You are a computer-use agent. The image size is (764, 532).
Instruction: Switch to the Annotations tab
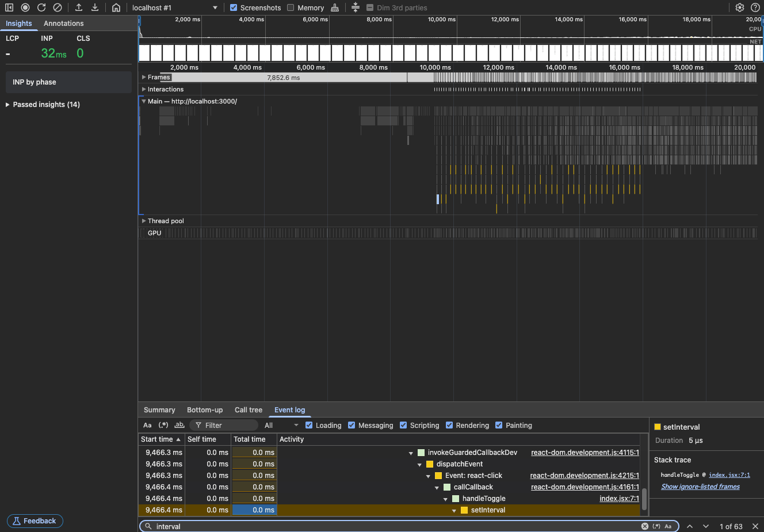(64, 24)
